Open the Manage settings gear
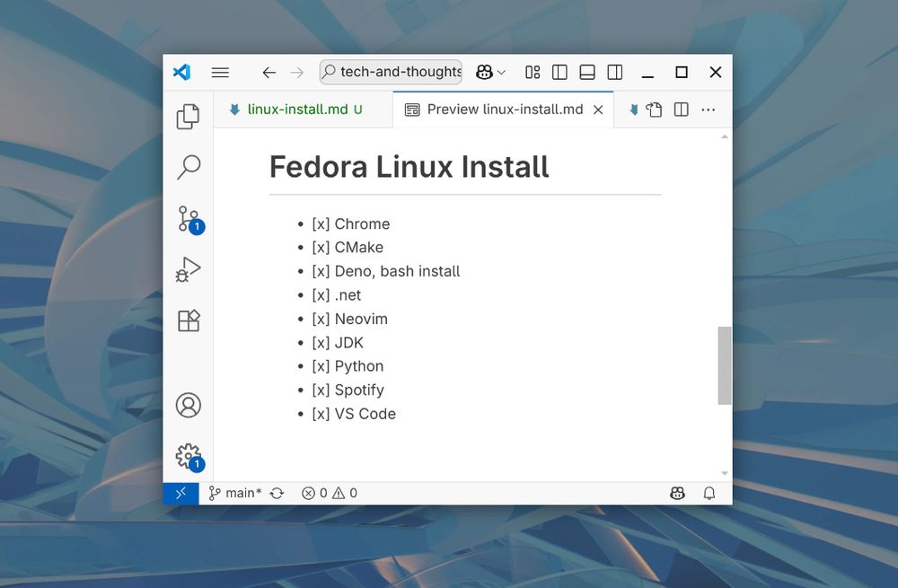The width and height of the screenshot is (898, 588). point(188,455)
